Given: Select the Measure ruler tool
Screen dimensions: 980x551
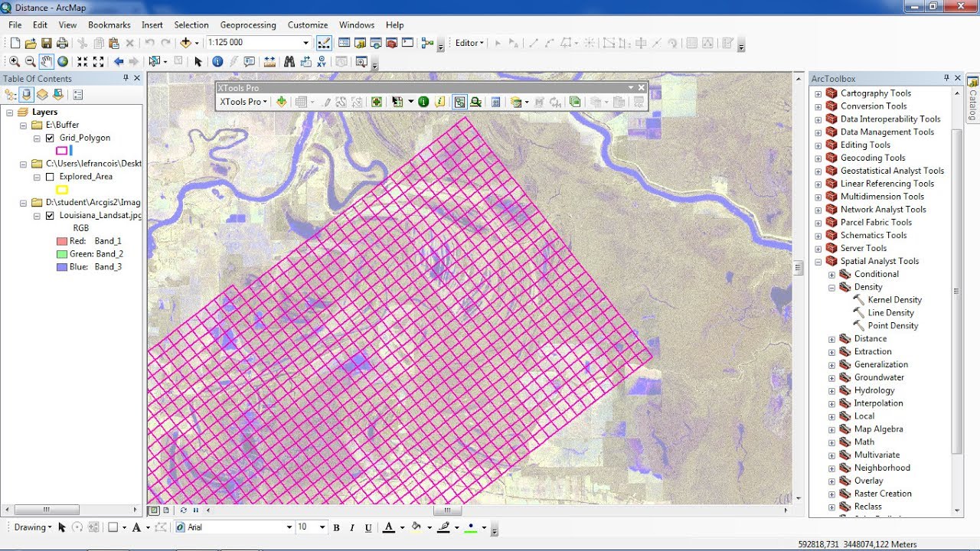Looking at the screenshot, I should (269, 61).
